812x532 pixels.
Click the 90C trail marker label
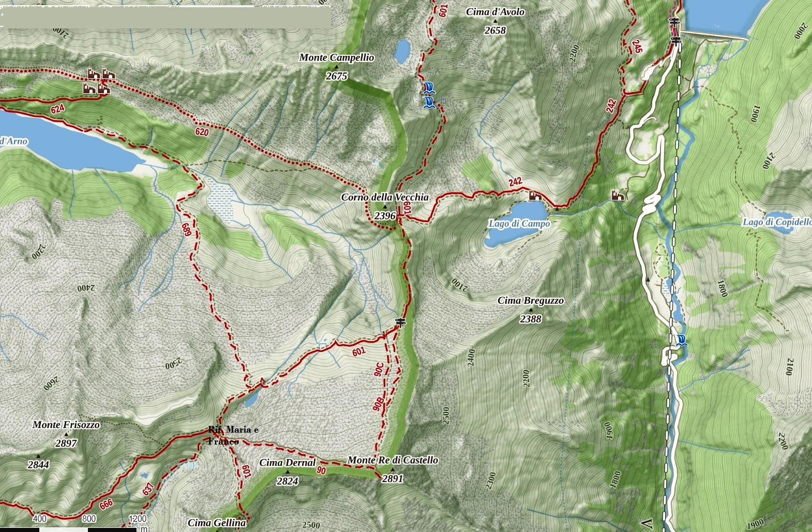pyautogui.click(x=379, y=370)
